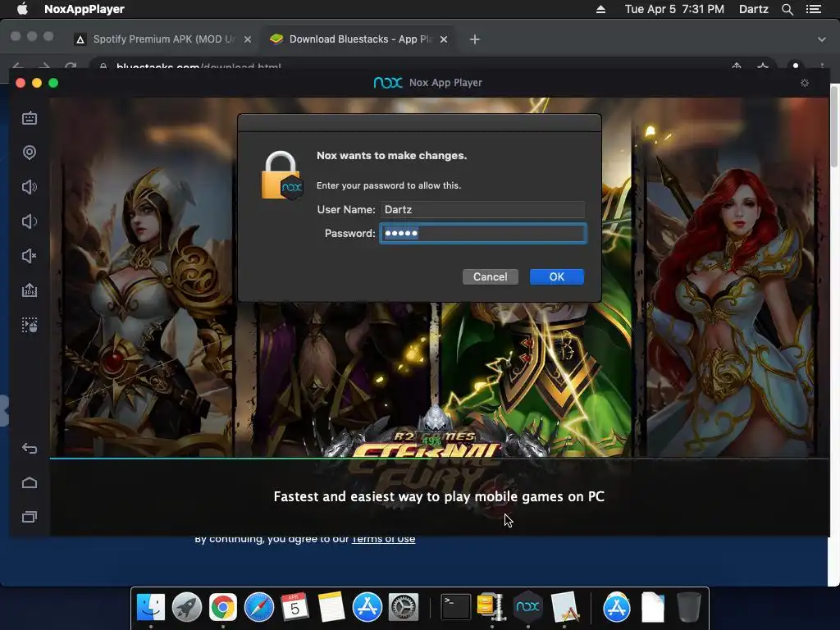Open the recent apps overview icon

(30, 517)
